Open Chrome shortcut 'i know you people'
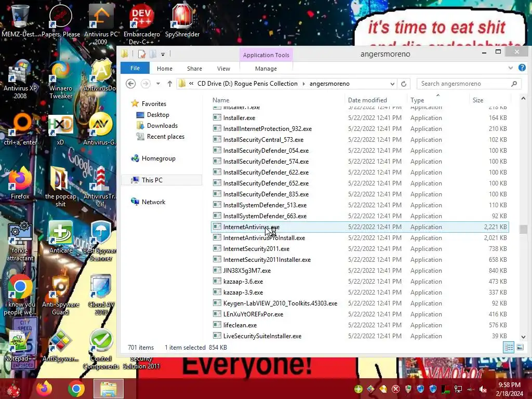 tap(20, 295)
